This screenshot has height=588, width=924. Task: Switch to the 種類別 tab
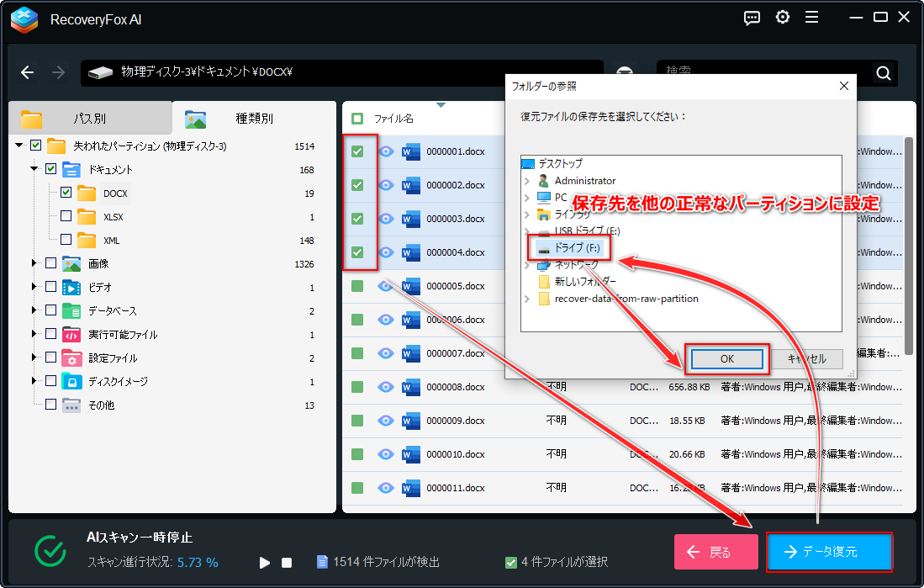(254, 118)
